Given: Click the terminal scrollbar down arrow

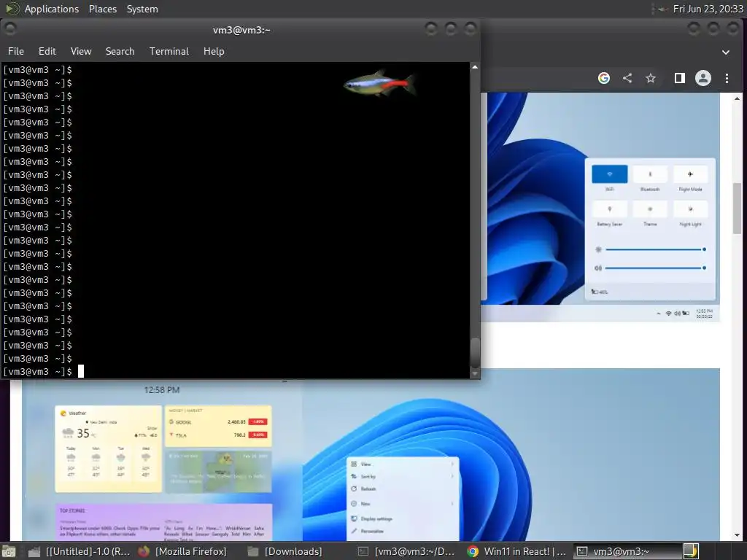Looking at the screenshot, I should click(474, 374).
